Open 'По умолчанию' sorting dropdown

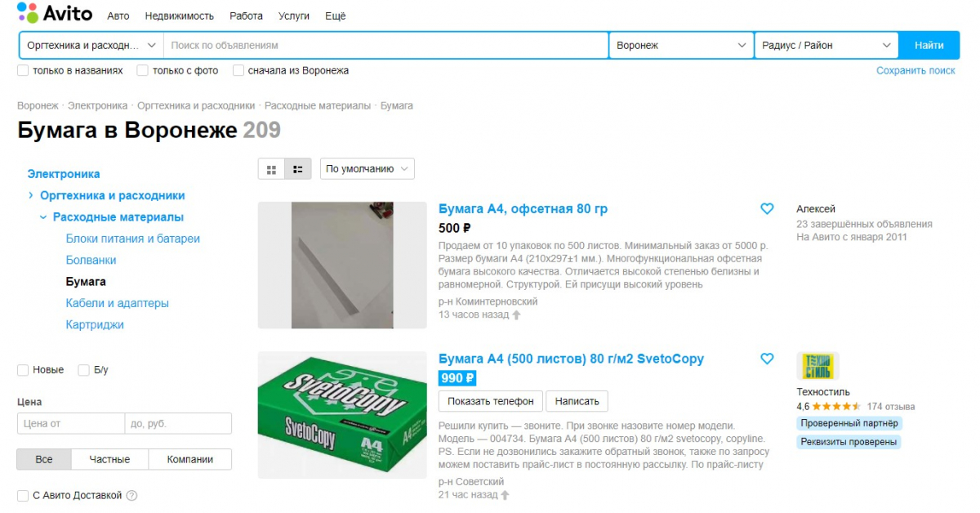pos(367,169)
